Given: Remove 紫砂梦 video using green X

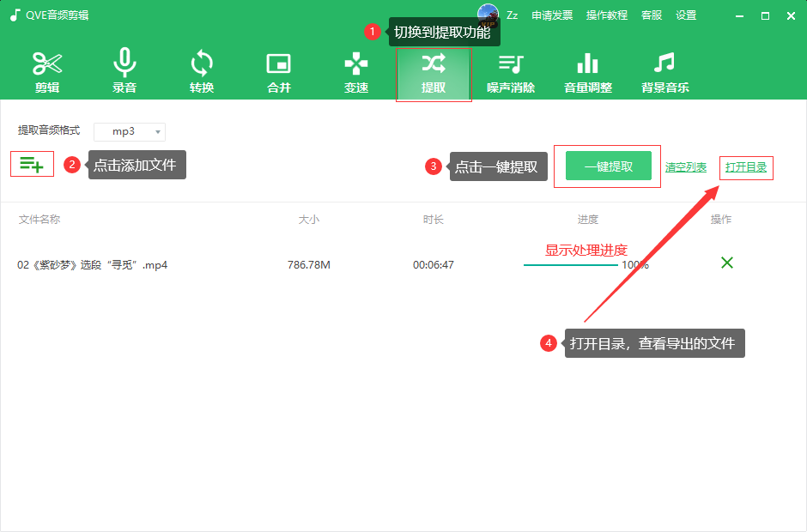Looking at the screenshot, I should coord(726,263).
